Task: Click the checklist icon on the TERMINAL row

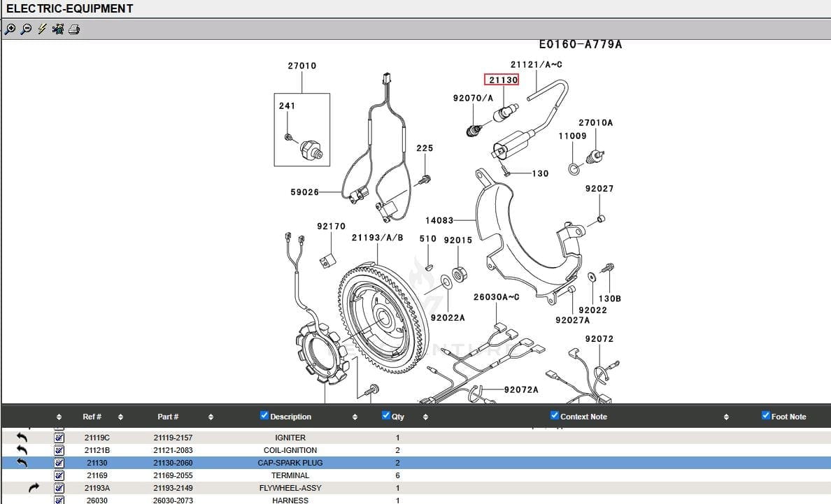Action: pyautogui.click(x=59, y=475)
